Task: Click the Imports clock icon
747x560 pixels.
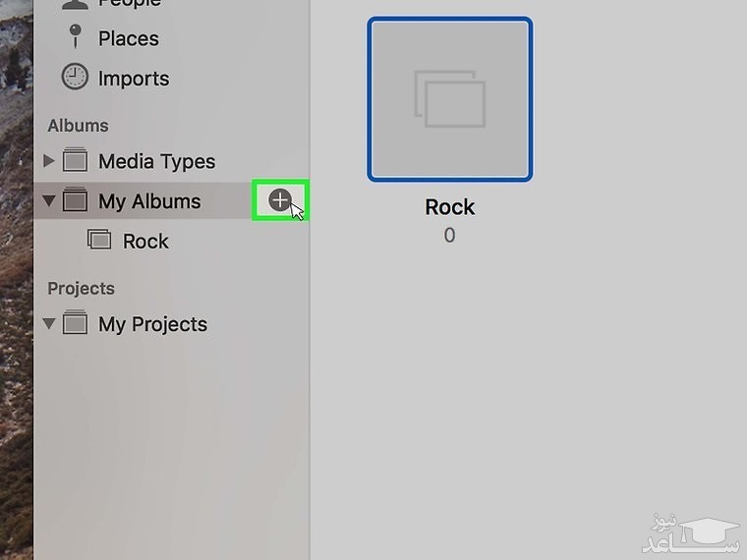Action: tap(75, 78)
